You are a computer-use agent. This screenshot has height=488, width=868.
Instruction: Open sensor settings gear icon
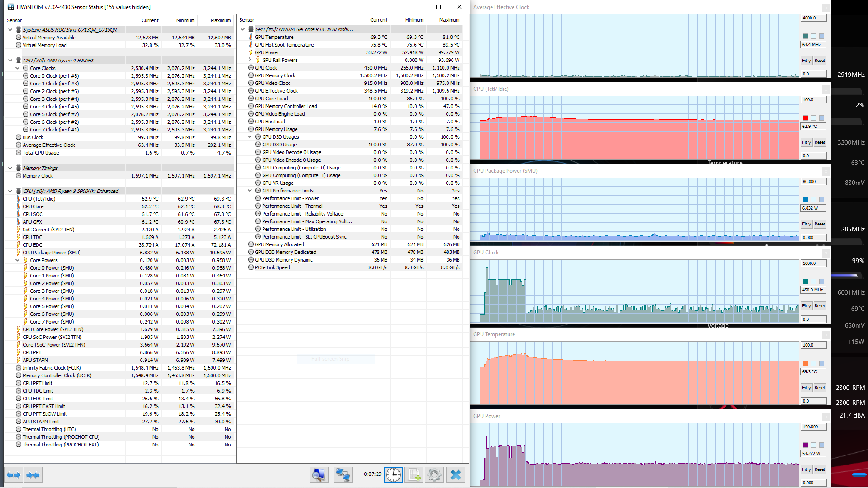pos(434,475)
